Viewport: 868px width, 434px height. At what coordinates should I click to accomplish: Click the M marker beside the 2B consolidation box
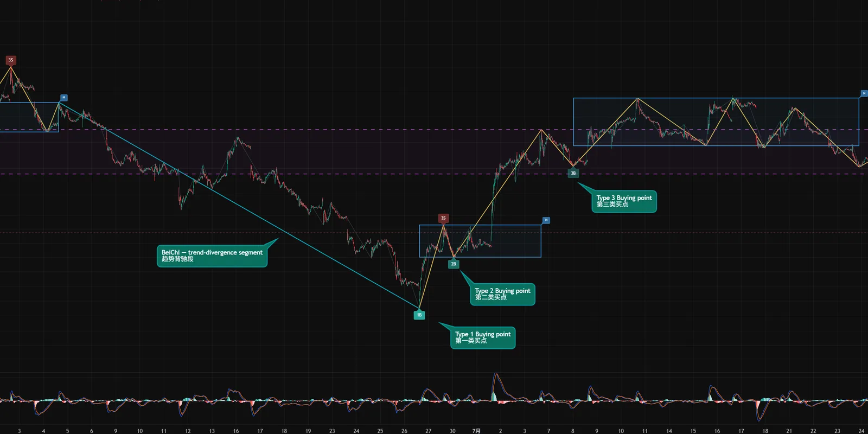tap(546, 220)
